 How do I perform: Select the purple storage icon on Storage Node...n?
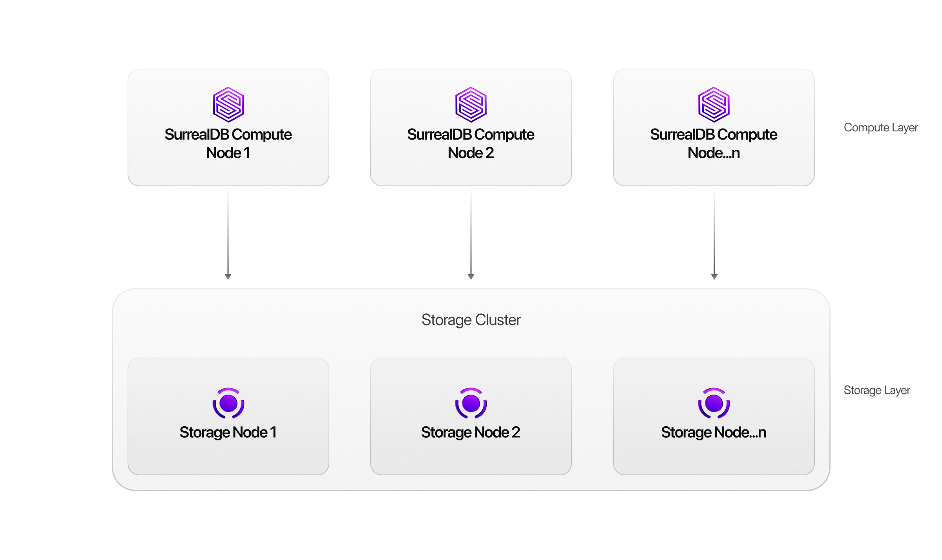(714, 403)
